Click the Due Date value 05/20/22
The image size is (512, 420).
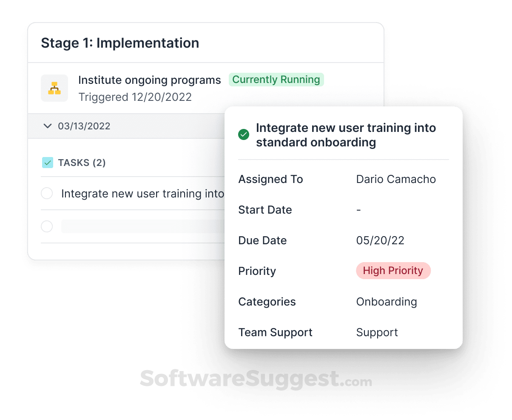click(380, 240)
